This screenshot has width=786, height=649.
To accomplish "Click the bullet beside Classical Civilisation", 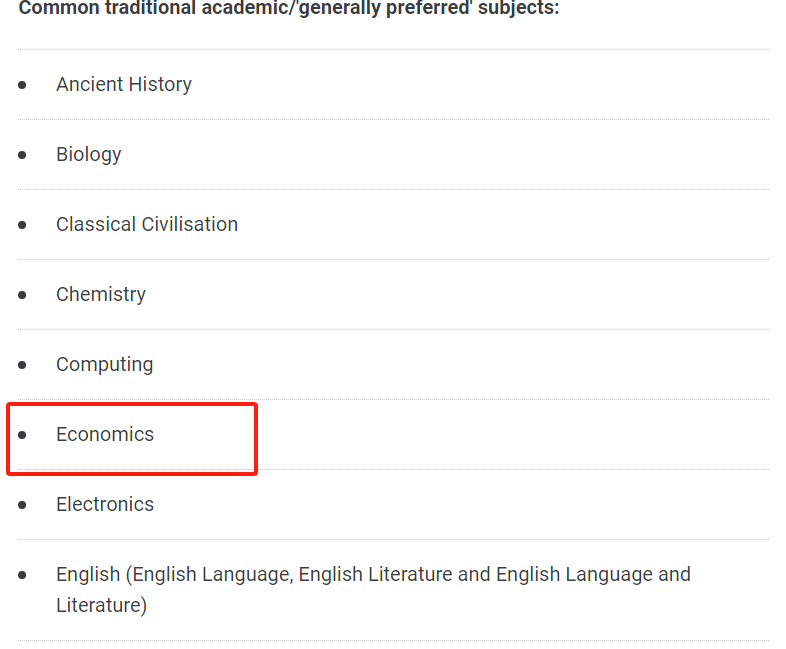I will point(22,225).
